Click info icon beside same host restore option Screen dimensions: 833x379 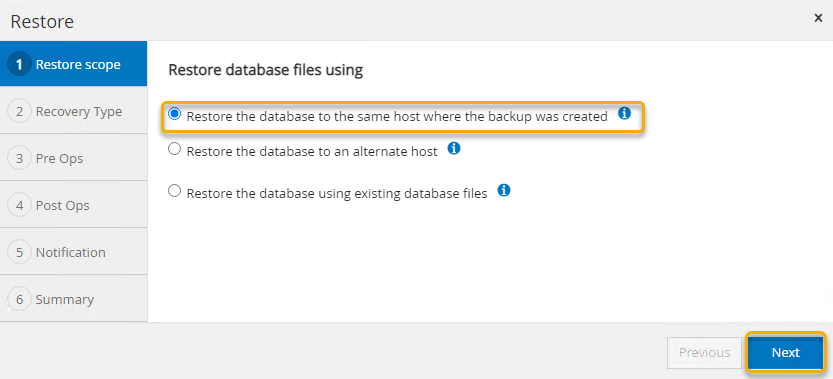click(x=625, y=113)
